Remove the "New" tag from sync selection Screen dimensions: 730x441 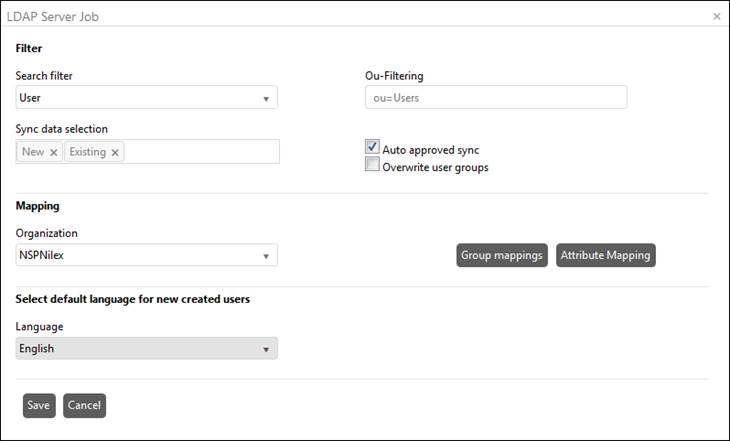click(x=54, y=152)
